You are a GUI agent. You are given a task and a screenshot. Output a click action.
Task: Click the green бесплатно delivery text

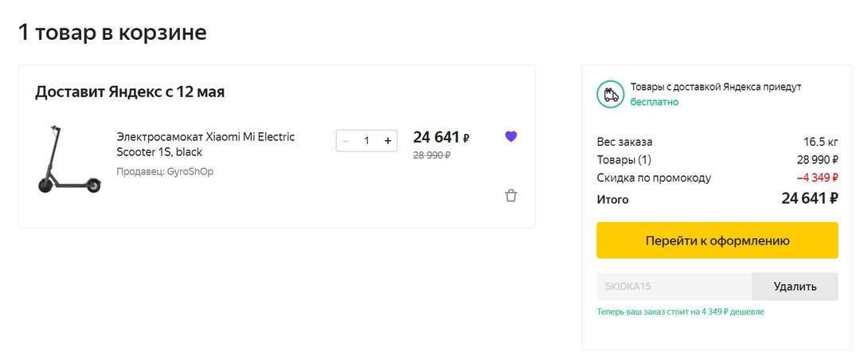point(655,102)
